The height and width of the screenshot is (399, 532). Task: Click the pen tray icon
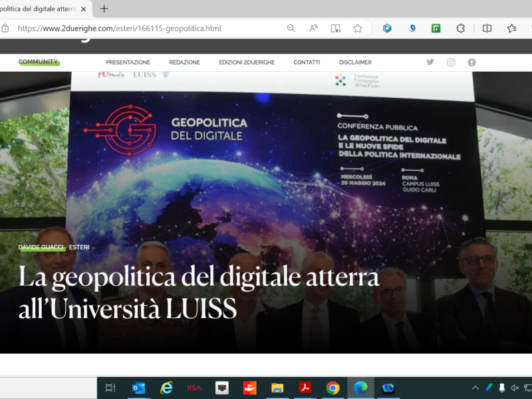[489, 388]
